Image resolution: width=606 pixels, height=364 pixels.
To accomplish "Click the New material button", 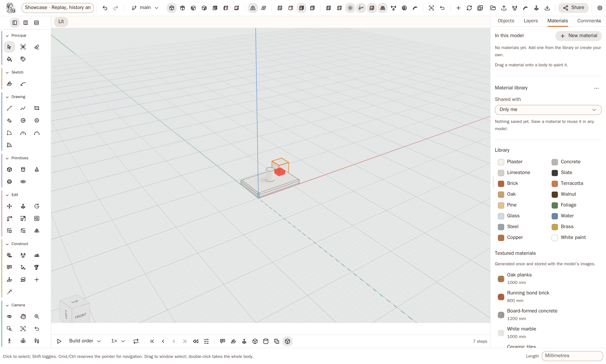I will (x=578, y=36).
